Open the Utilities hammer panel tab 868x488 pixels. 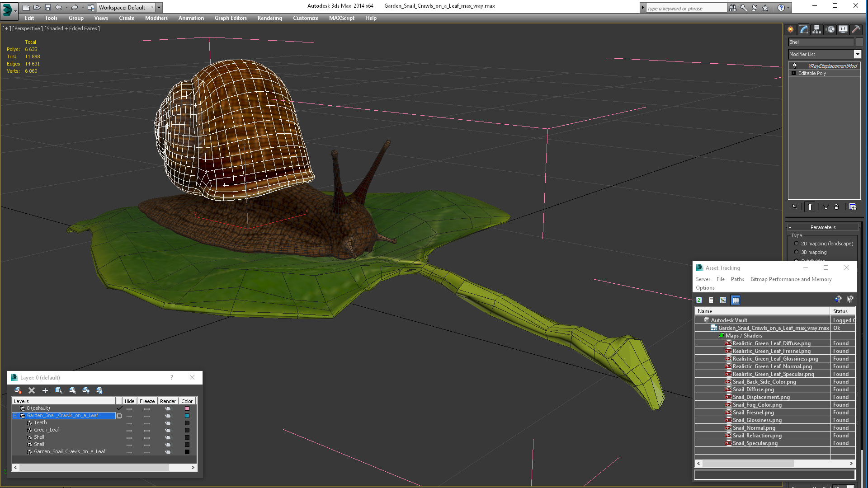click(856, 29)
